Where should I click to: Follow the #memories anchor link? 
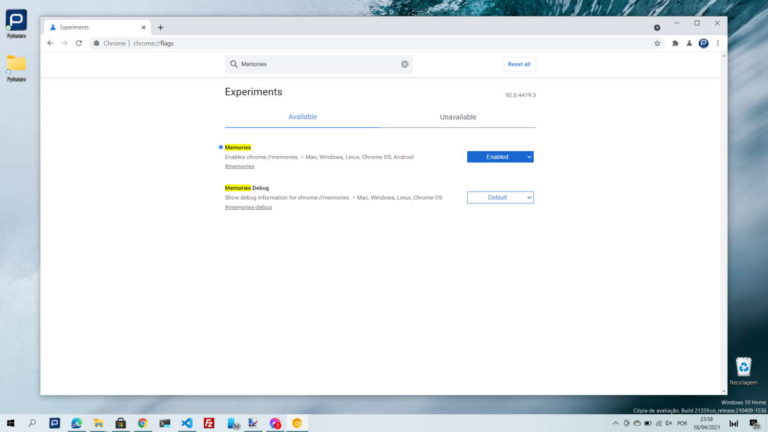click(x=239, y=166)
